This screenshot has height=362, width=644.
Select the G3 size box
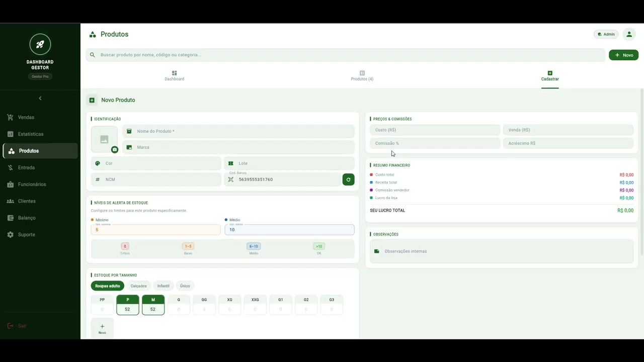pyautogui.click(x=332, y=305)
